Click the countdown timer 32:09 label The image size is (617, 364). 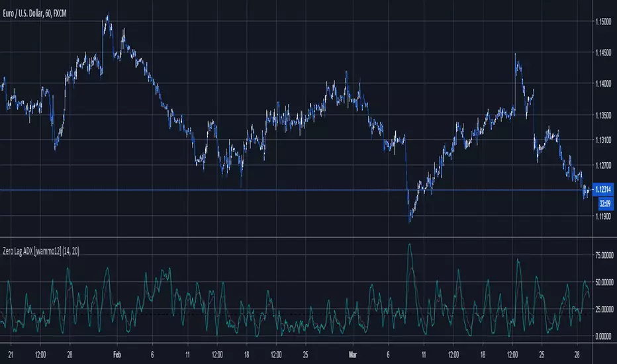[x=605, y=203]
